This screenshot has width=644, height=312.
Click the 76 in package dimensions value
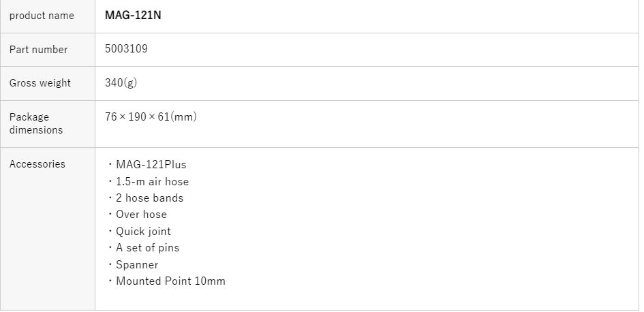tap(111, 117)
